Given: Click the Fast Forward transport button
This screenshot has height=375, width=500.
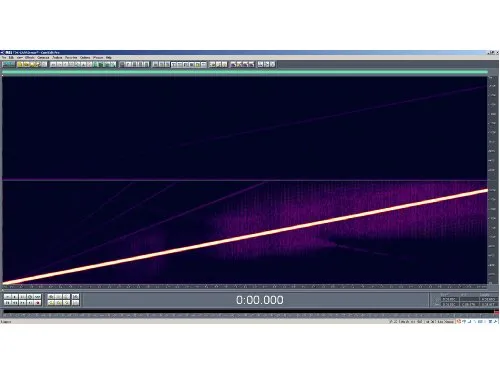Looking at the screenshot, I should (x=22, y=303).
